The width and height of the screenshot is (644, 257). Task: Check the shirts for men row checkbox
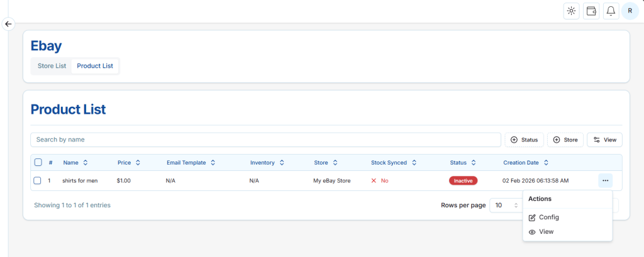38,180
